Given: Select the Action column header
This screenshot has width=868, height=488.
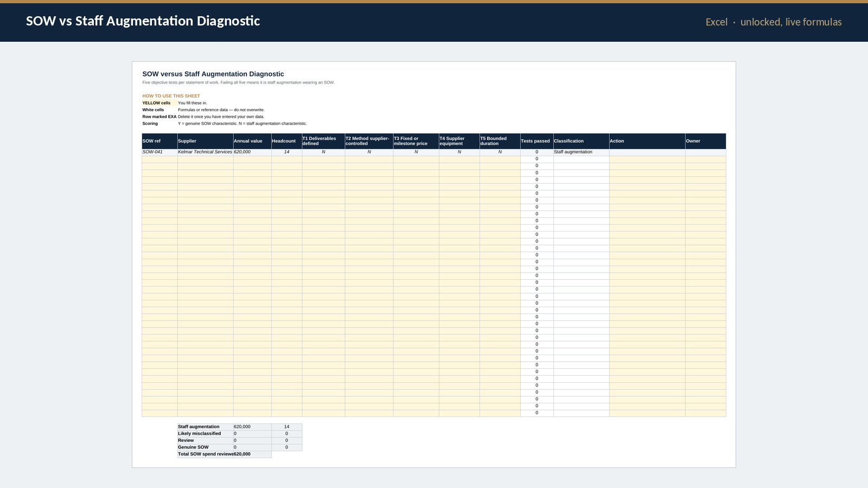Looking at the screenshot, I should pyautogui.click(x=647, y=141).
